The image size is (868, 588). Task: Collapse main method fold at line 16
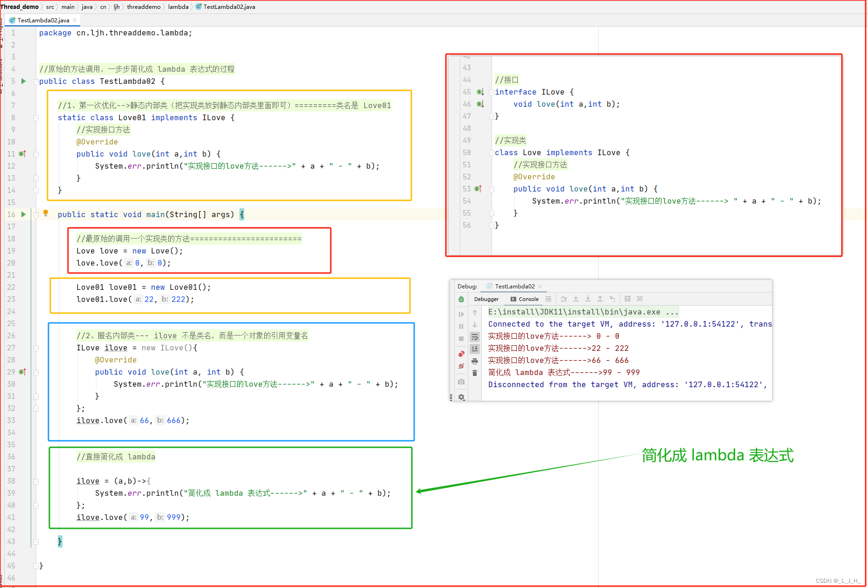tap(36, 215)
